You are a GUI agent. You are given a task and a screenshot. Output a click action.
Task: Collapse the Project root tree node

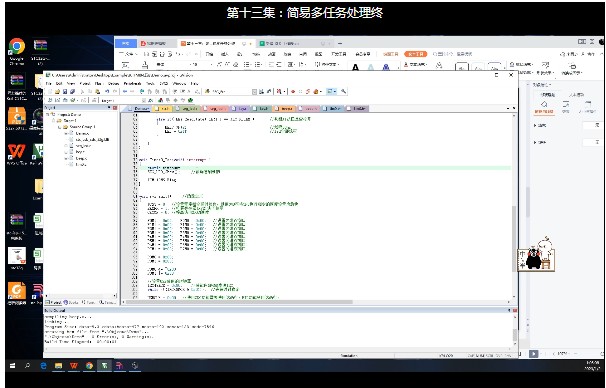47,114
